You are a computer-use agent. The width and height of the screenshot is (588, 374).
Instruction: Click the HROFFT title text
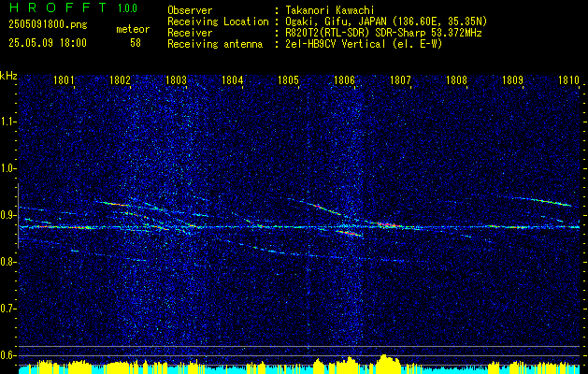[x=58, y=7]
